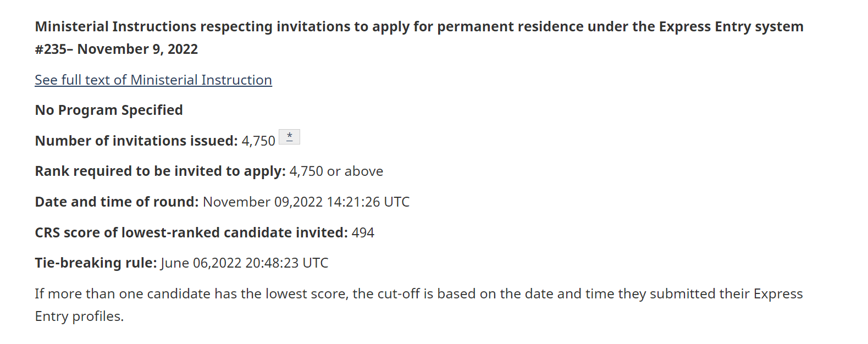
Task: Click the "Date and time of round" label
Action: [117, 202]
